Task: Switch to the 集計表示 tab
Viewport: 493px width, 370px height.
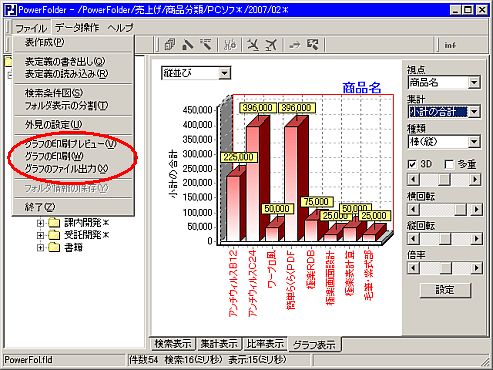Action: pyautogui.click(x=219, y=344)
